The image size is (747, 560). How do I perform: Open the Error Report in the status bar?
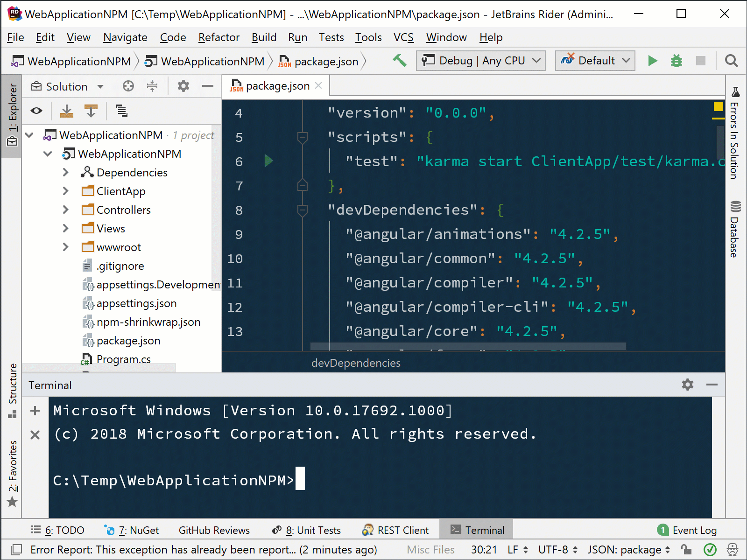[x=196, y=550]
